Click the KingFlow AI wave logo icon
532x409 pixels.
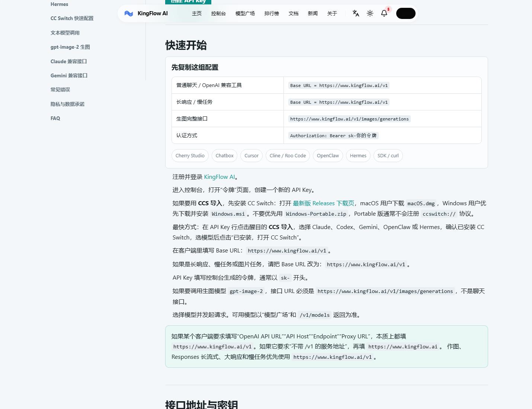coord(129,13)
